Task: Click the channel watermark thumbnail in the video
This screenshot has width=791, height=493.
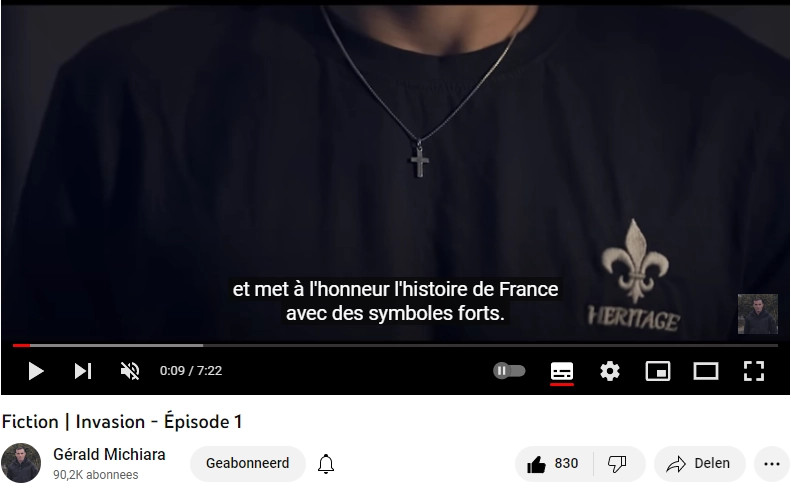Action: [x=758, y=314]
